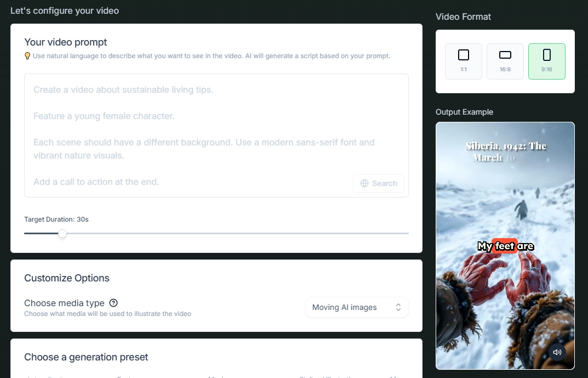Viewport: 588px width, 378px height.
Task: Click the Video Format panel title
Action: pyautogui.click(x=463, y=17)
